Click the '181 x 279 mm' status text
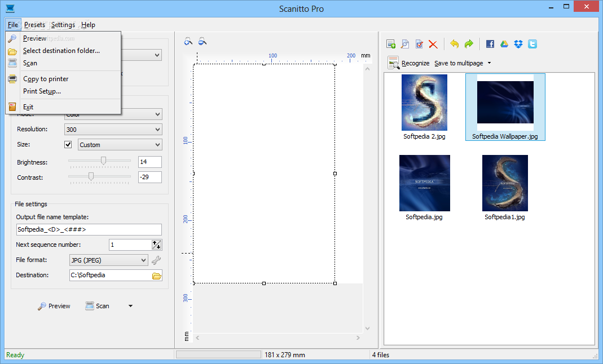Viewport: 603px width, 364px height. 285,355
